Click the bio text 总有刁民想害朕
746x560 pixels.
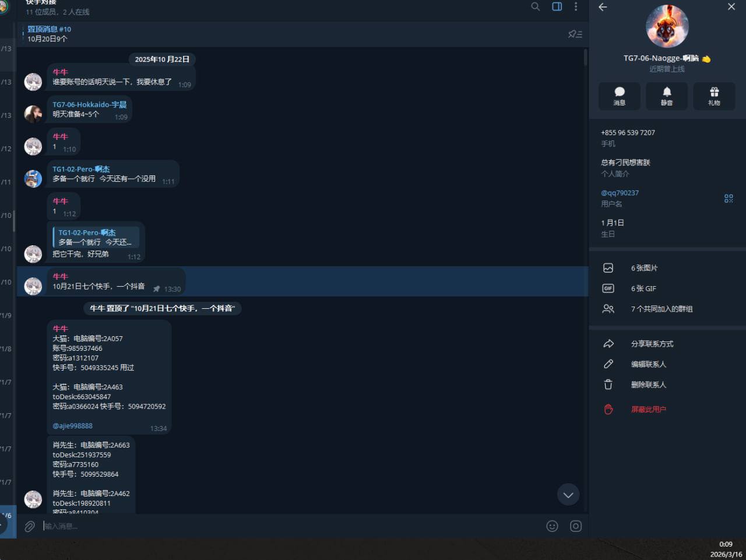[625, 163]
